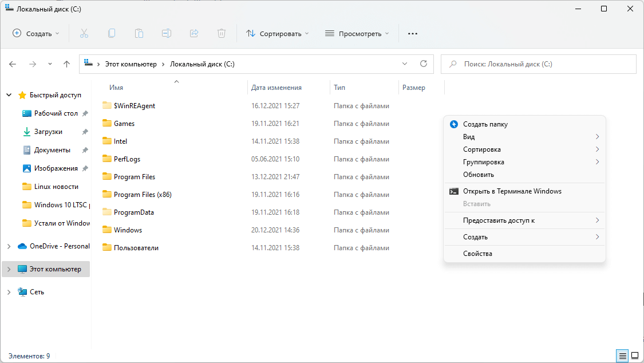
Task: Select Рабочий стол in quick access
Action: tap(56, 113)
